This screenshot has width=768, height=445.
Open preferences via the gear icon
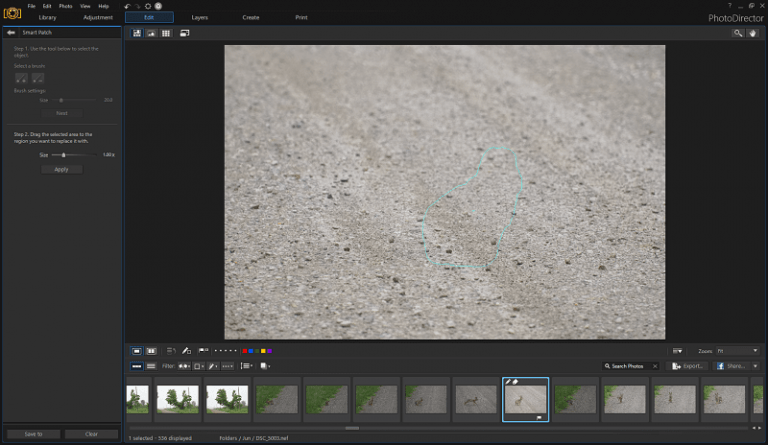pyautogui.click(x=148, y=6)
